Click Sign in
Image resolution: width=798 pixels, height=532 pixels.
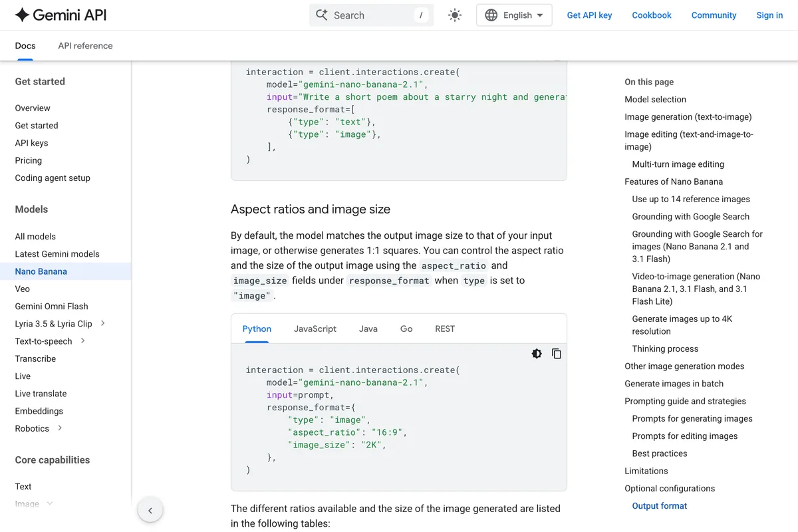point(769,15)
